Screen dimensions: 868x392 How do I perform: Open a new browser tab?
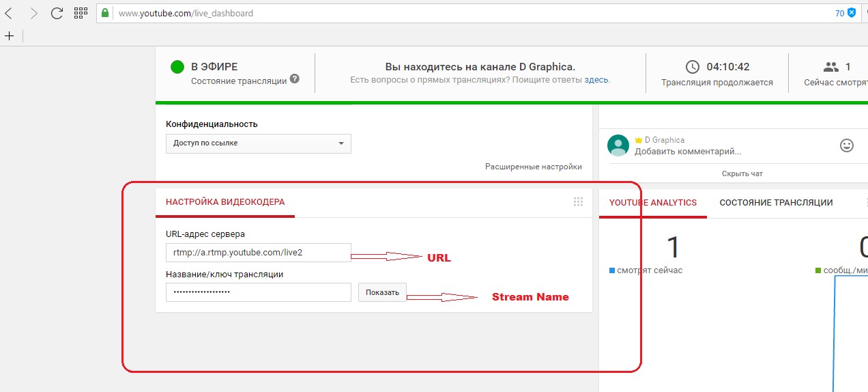pyautogui.click(x=9, y=36)
